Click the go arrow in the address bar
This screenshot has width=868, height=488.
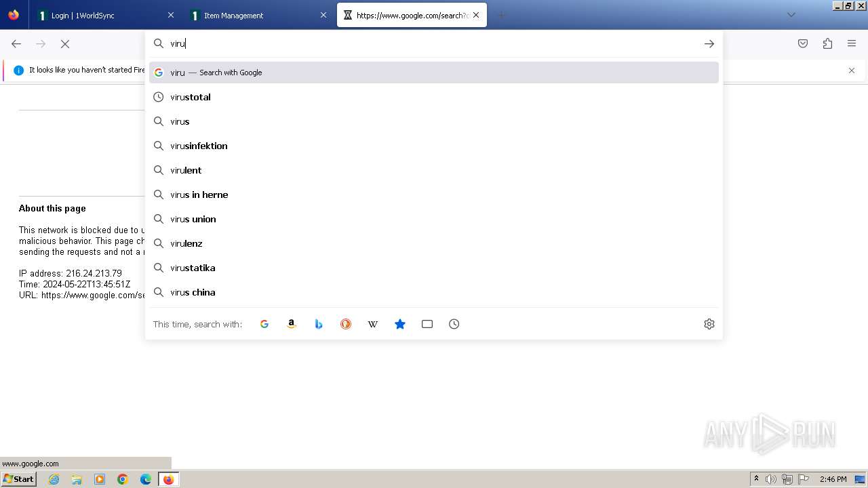709,43
